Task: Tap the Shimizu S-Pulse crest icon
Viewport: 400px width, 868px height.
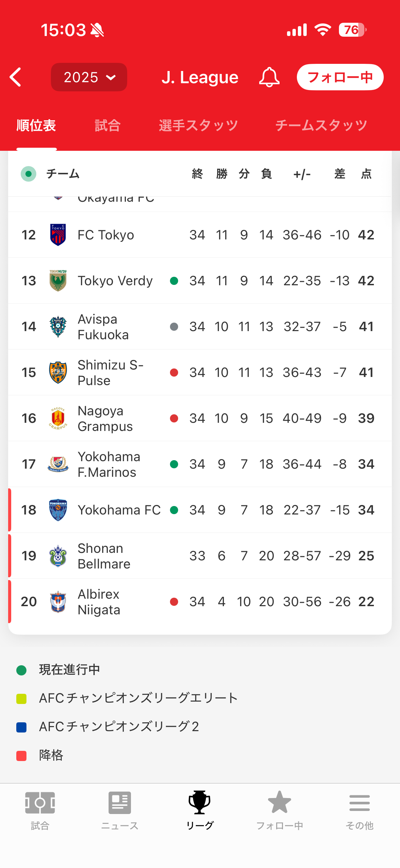Action: [x=58, y=373]
